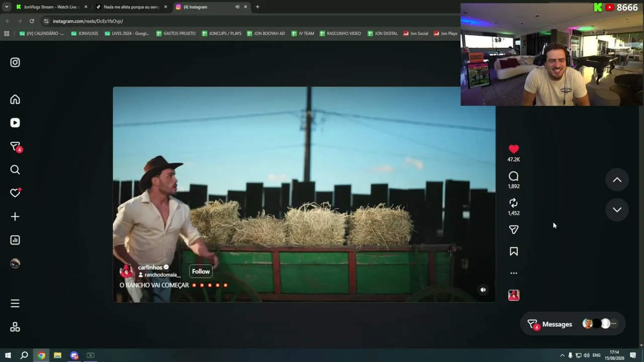Follow carlinhos on the reel
The image size is (644, 362).
click(x=201, y=271)
